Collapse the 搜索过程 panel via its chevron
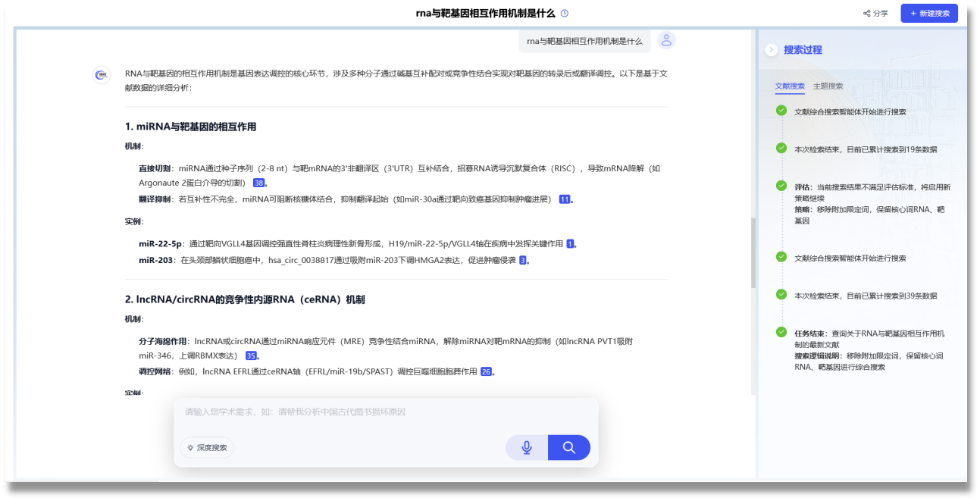980x501 pixels. pos(772,51)
